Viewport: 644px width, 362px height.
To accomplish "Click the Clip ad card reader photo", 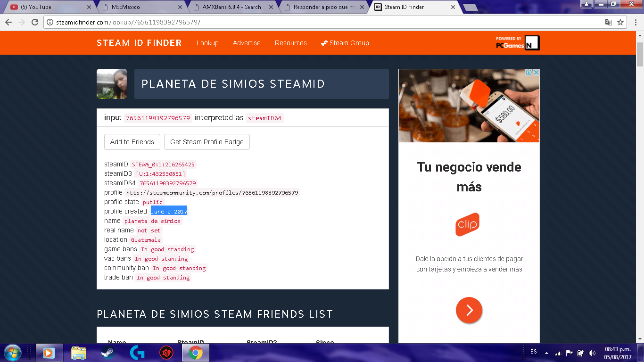I will pos(469,106).
